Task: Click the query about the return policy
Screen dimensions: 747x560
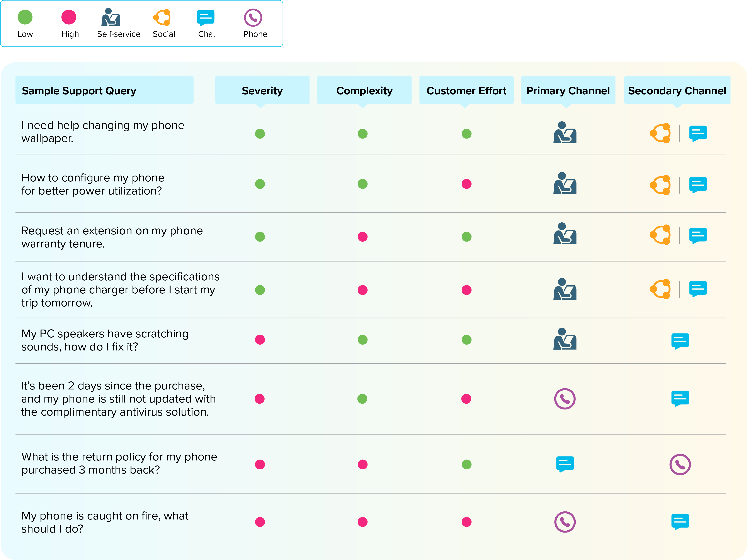Action: 119,463
